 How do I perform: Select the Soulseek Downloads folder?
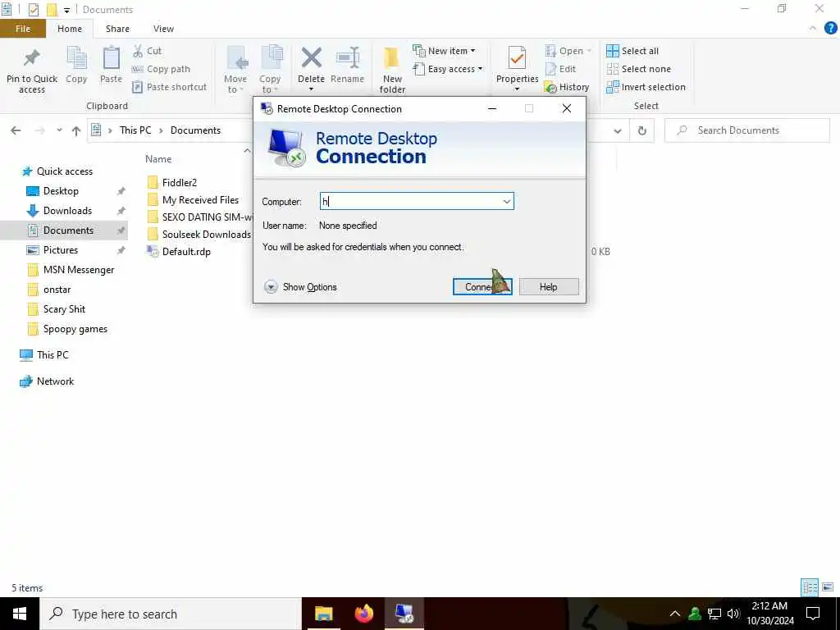tap(199, 235)
